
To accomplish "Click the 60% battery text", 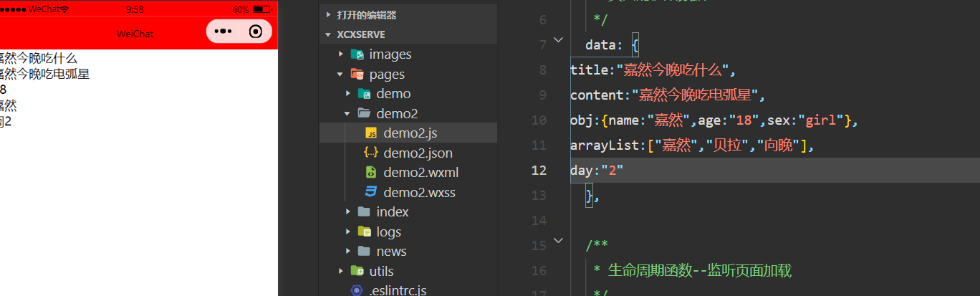I will (241, 10).
